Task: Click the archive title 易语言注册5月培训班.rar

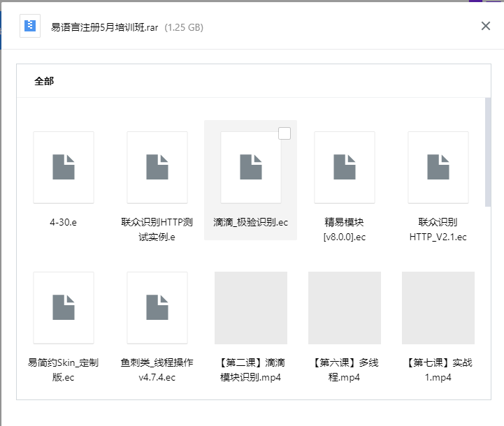Action: (x=104, y=27)
